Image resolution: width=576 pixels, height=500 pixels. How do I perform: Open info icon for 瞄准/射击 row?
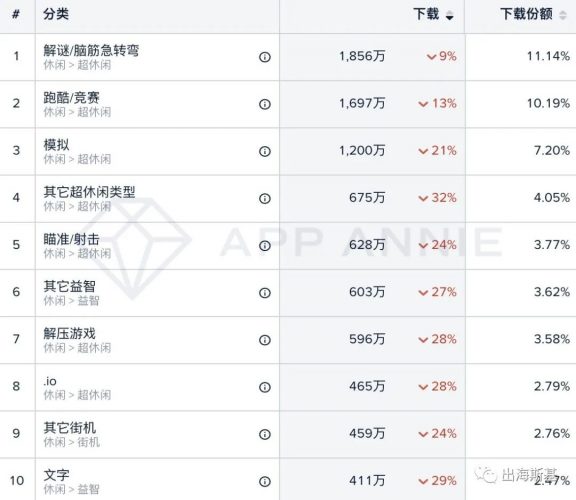click(x=265, y=245)
